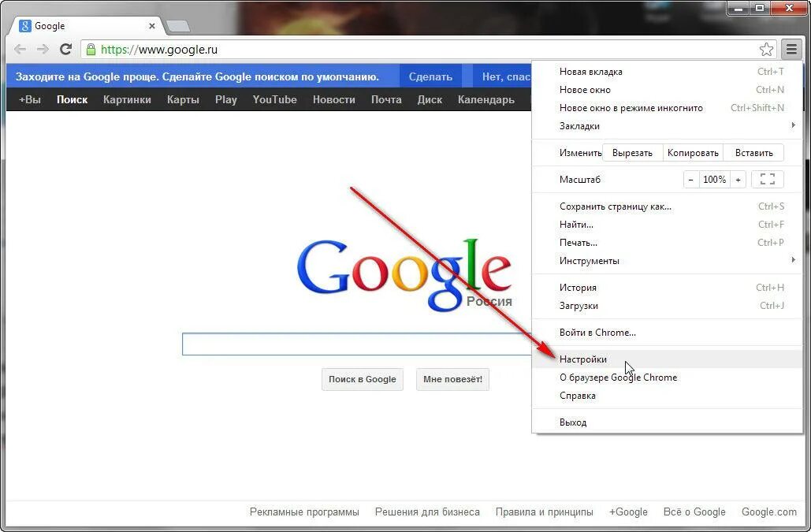Click Правила и принципы footer link

click(x=544, y=512)
